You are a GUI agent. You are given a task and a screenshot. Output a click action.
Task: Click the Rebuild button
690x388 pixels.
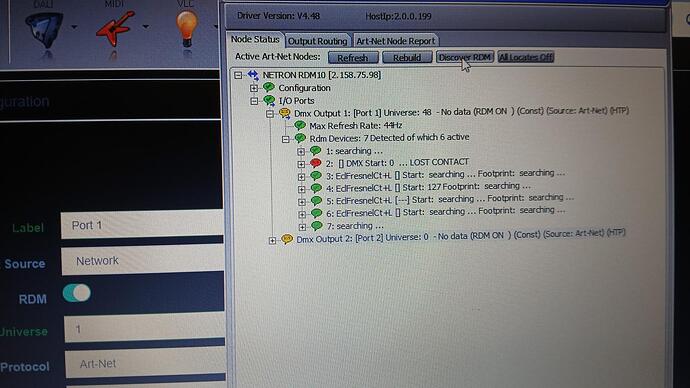407,58
